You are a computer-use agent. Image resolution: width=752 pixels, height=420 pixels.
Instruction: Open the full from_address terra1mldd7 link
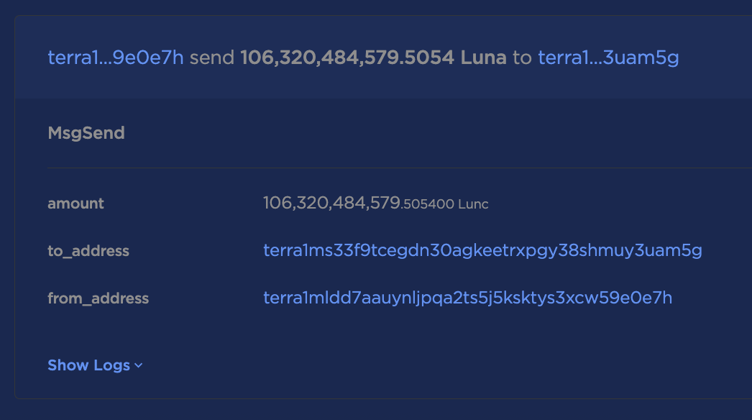point(467,298)
